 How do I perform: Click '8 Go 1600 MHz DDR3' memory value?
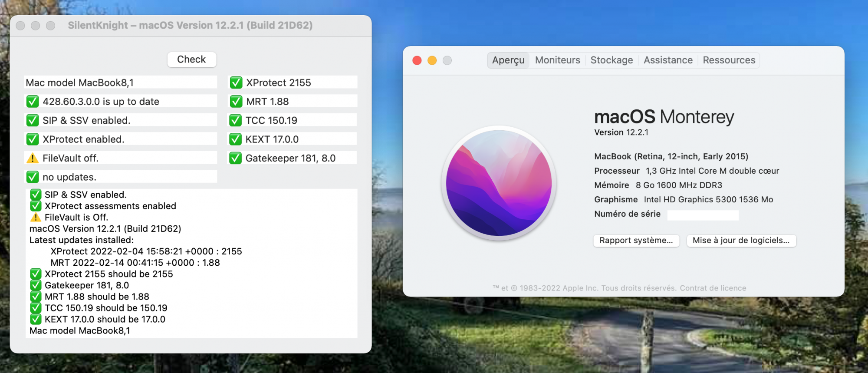679,185
